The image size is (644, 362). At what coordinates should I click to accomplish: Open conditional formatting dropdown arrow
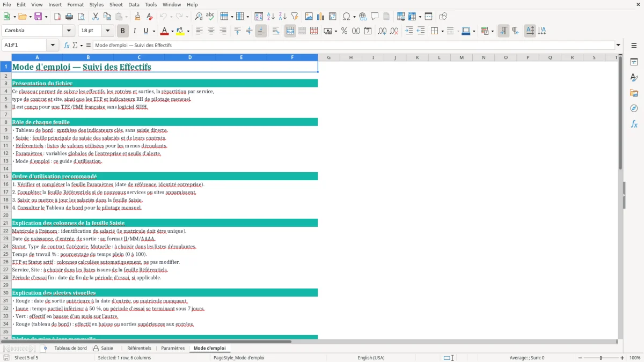click(x=492, y=31)
